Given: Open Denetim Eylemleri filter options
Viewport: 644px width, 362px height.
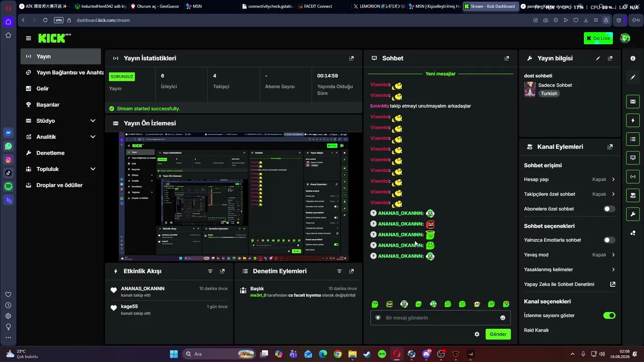Looking at the screenshot, I should tap(339, 271).
